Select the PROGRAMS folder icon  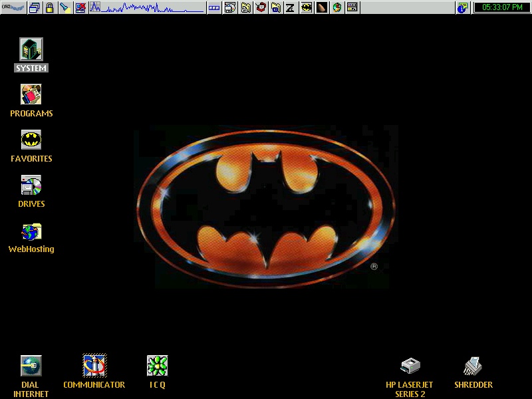click(31, 94)
